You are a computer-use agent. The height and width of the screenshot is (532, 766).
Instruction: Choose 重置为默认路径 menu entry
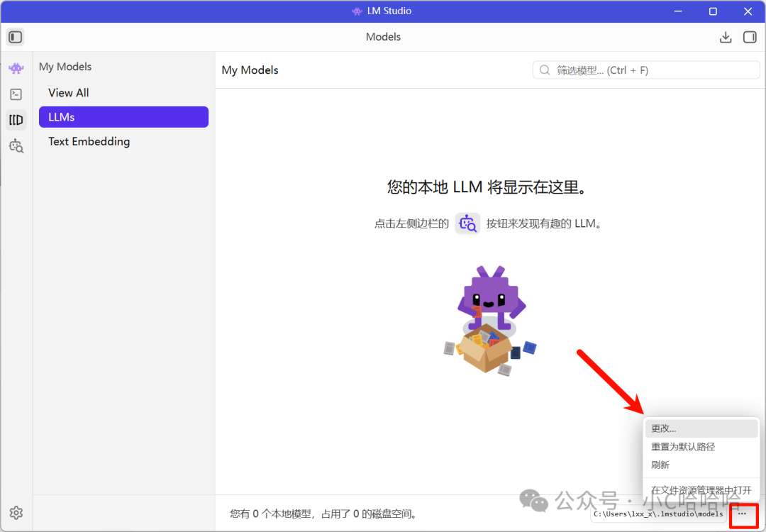[701, 446]
